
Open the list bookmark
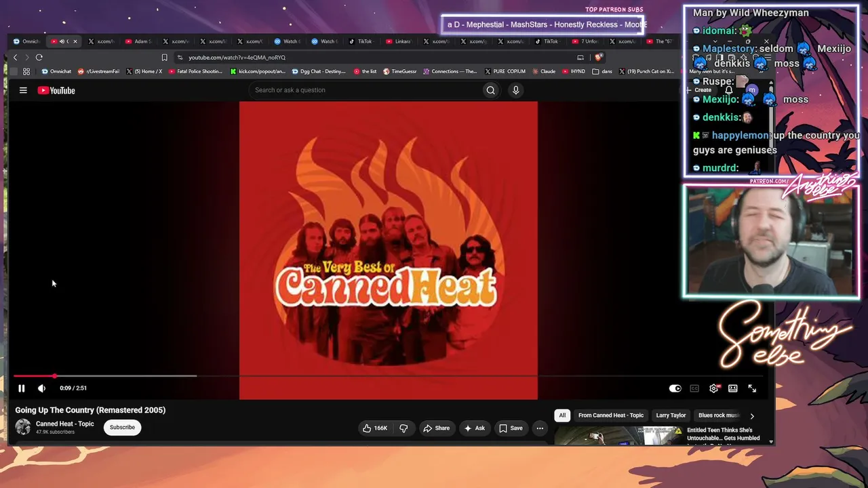click(365, 71)
